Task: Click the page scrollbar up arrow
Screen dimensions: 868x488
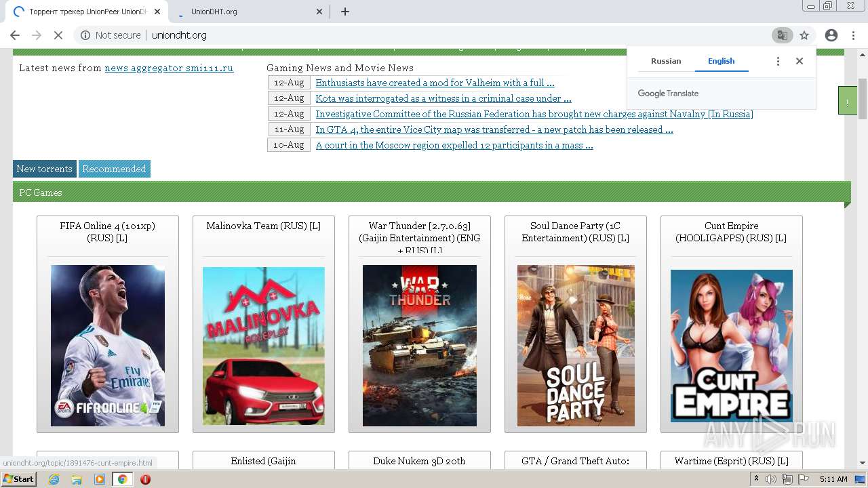Action: pyautogui.click(x=863, y=54)
